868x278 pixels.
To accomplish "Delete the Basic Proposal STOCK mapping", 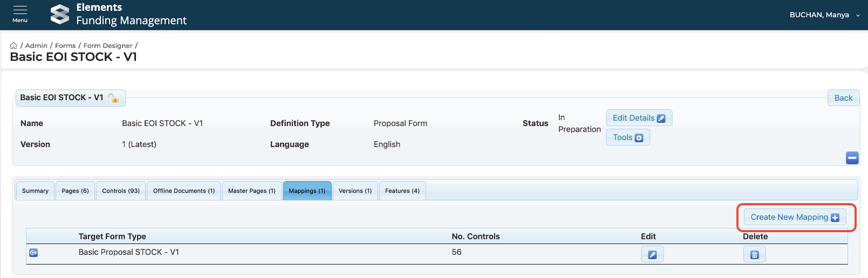I will [x=754, y=254].
